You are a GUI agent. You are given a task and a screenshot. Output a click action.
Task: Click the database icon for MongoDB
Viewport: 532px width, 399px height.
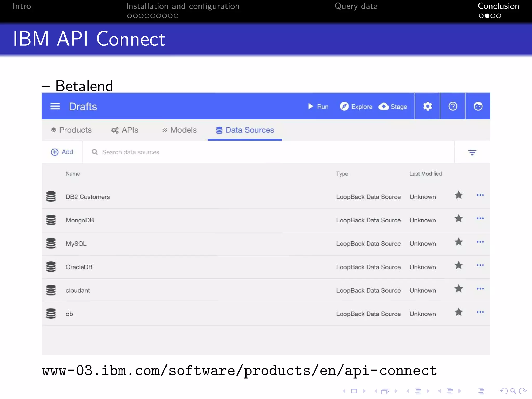[51, 220]
